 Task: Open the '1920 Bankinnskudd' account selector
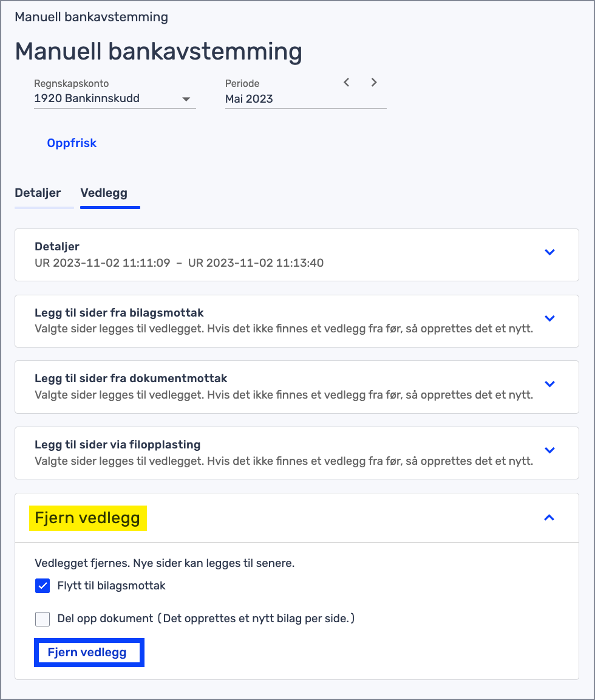(87, 98)
